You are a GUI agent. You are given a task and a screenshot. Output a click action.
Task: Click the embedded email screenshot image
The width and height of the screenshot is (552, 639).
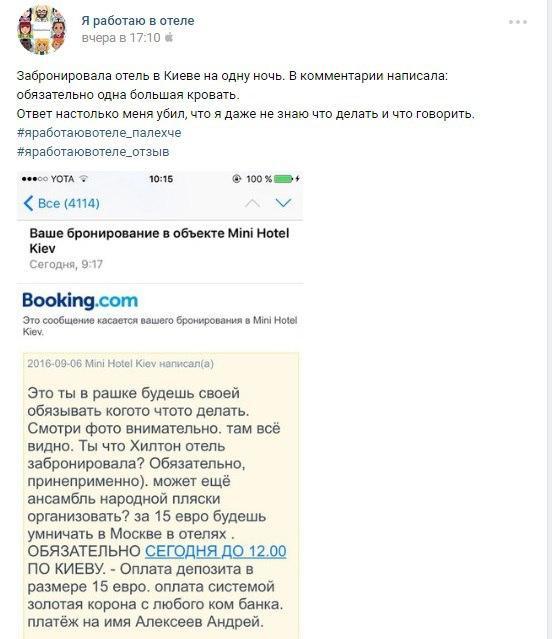pos(160,405)
